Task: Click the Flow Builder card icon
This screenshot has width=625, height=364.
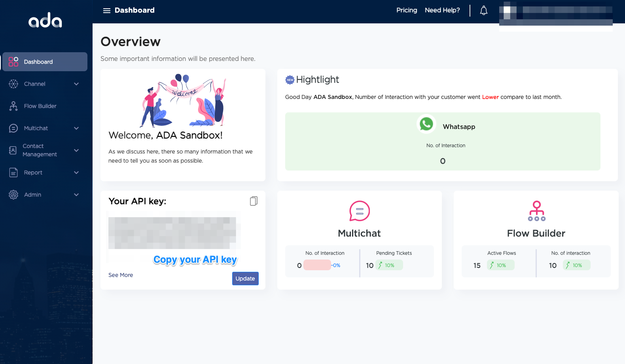Action: point(536,211)
